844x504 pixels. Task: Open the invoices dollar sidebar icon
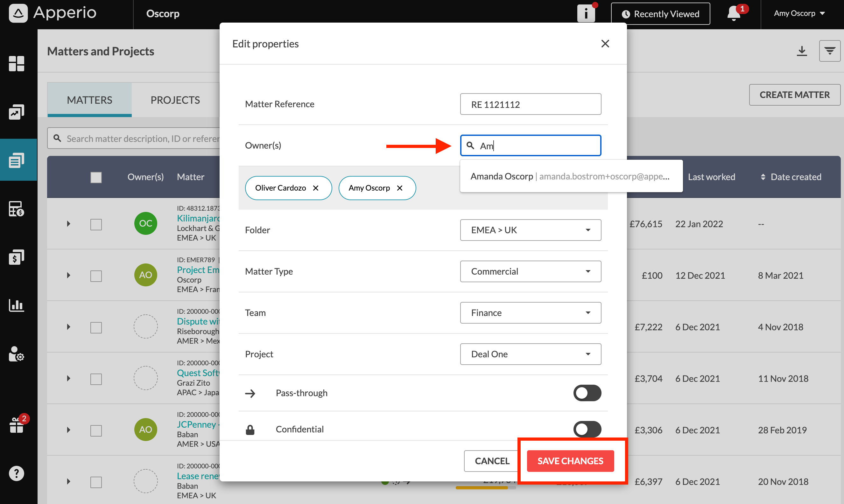tap(16, 257)
